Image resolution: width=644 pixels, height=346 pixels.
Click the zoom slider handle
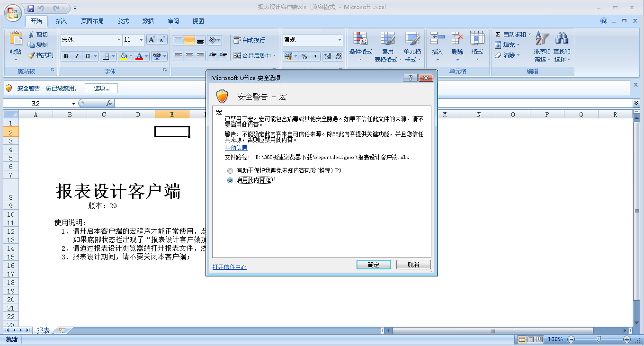coord(599,339)
